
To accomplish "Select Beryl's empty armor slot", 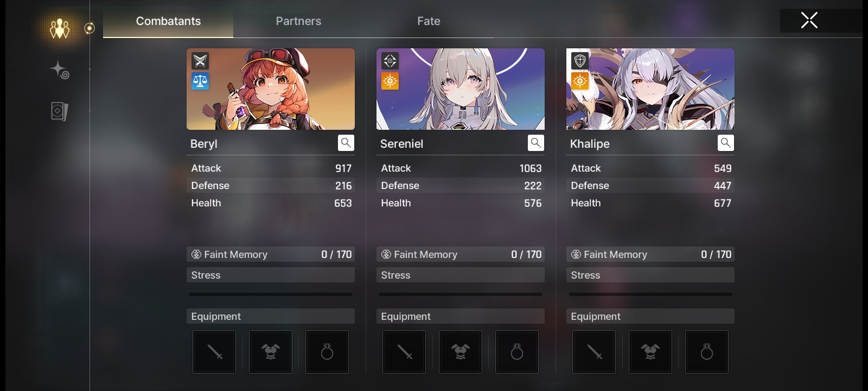I will point(271,352).
